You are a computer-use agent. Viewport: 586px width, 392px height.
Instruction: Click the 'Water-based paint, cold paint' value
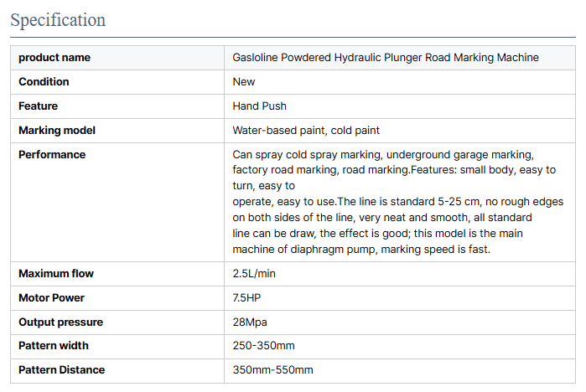pyautogui.click(x=306, y=131)
